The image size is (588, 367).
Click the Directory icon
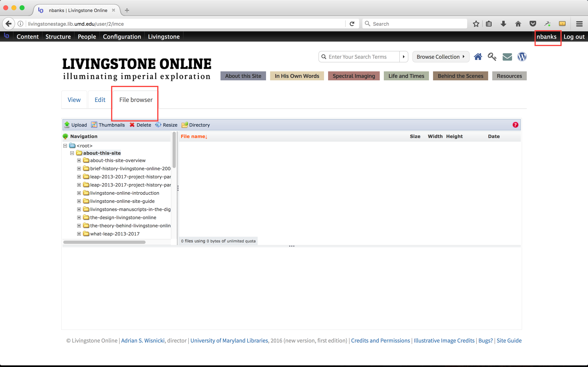pyautogui.click(x=185, y=125)
